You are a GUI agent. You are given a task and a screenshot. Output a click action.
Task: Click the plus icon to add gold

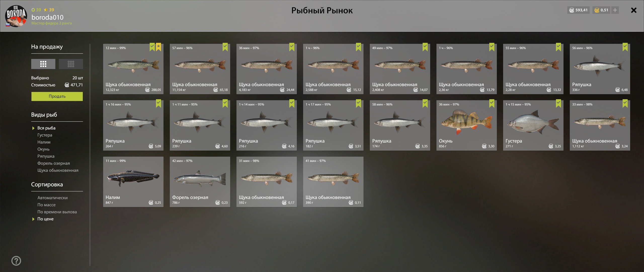point(615,10)
